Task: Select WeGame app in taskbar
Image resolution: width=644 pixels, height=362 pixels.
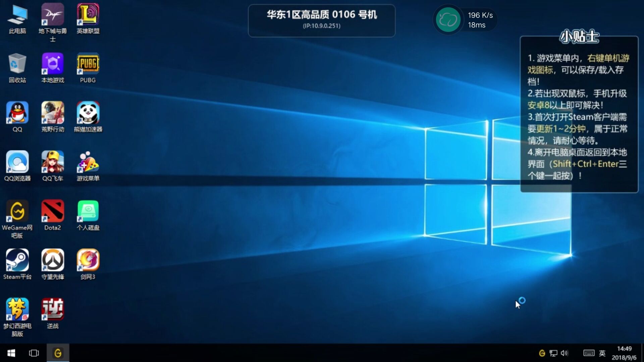Action: point(58,353)
